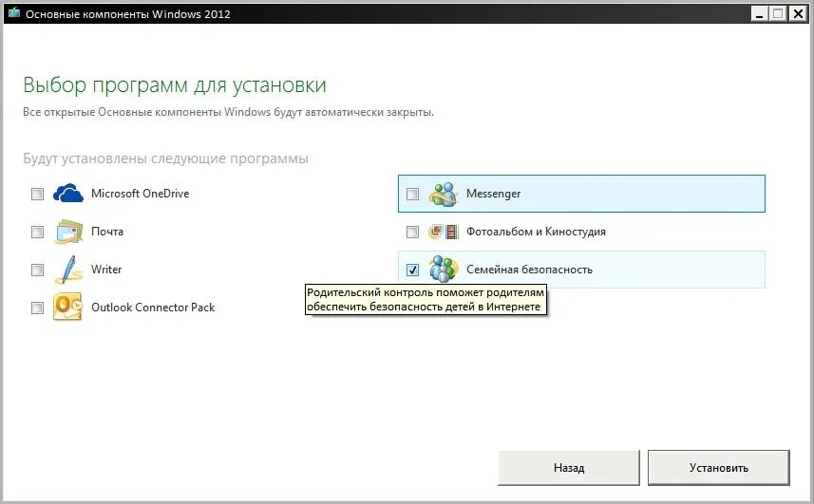Click the Messenger people icon

pyautogui.click(x=443, y=194)
